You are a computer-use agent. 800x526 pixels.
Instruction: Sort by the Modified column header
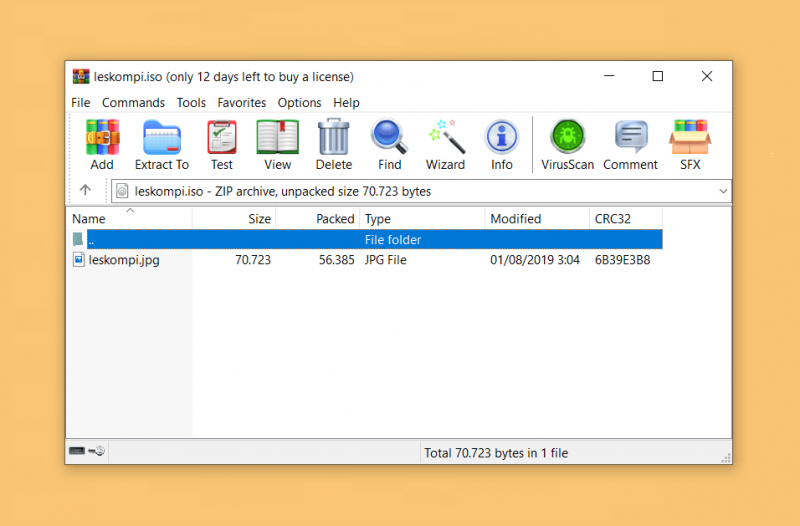[537, 218]
